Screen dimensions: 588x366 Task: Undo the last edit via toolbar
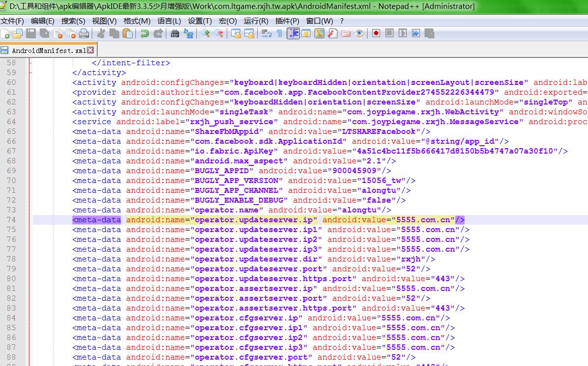(144, 33)
